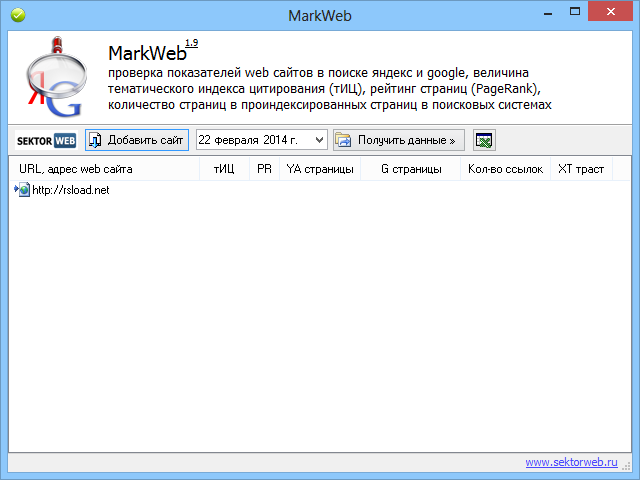The height and width of the screenshot is (480, 640).
Task: Click the Добавить сайт button
Action: [137, 140]
